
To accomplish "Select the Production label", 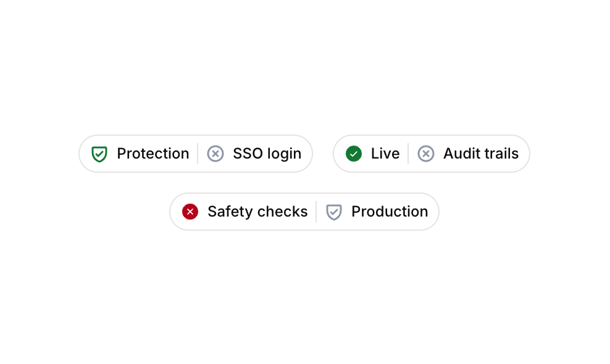I will (390, 212).
